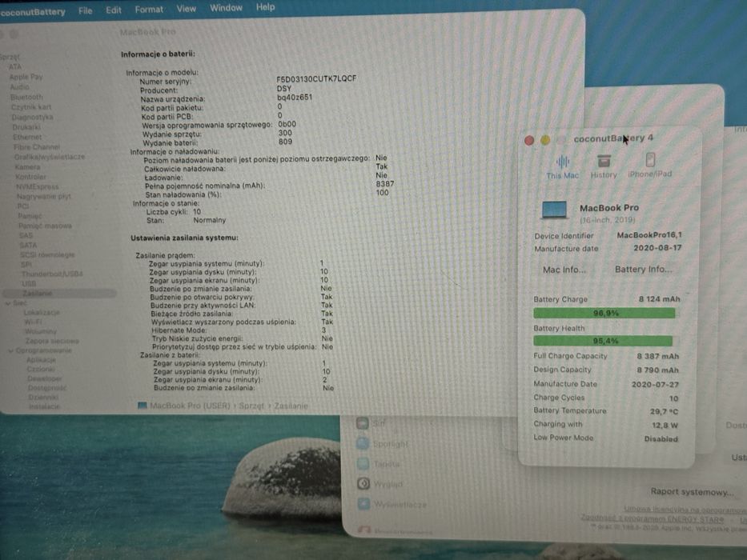Select Czytnik kart in the sidebar

pos(31,107)
